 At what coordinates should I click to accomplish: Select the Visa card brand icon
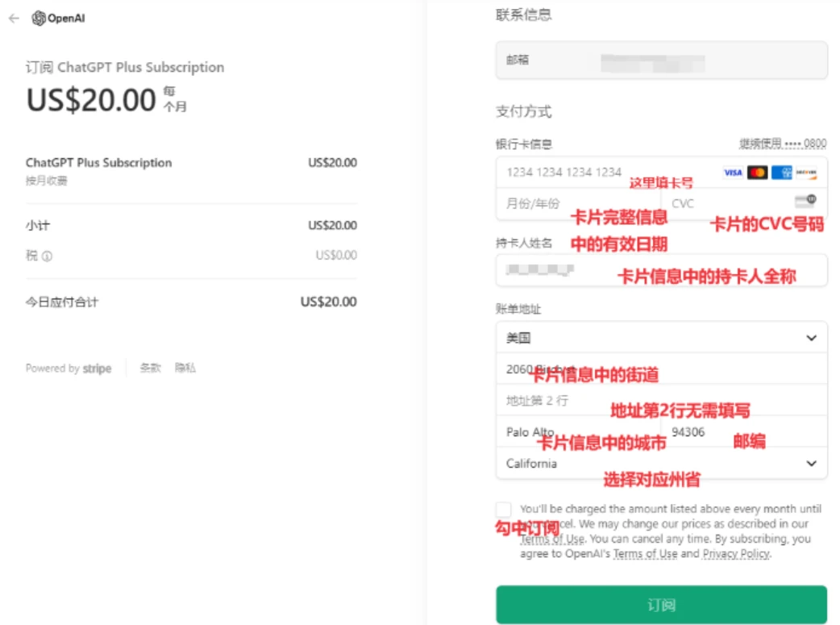coord(734,173)
